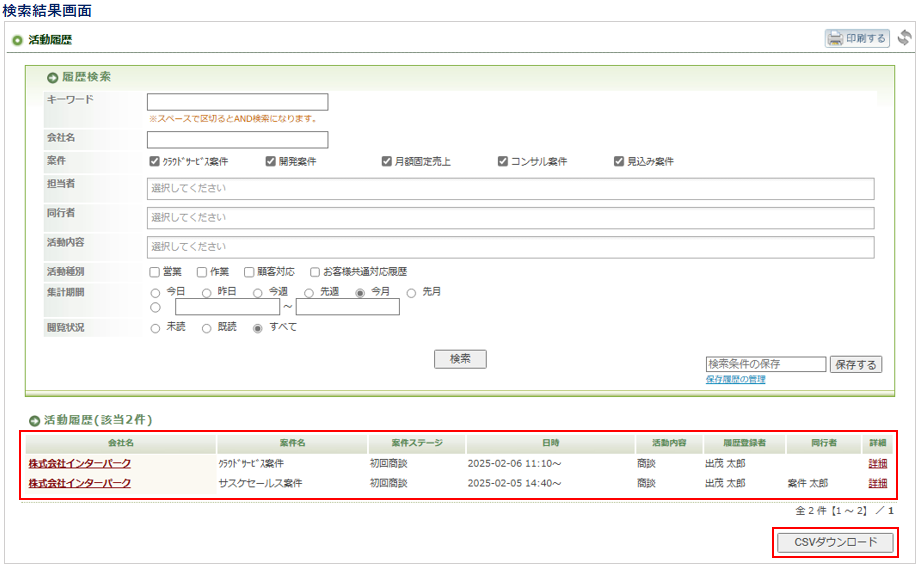Select the 未読 radio button
This screenshot has width=918, height=566.
[155, 328]
